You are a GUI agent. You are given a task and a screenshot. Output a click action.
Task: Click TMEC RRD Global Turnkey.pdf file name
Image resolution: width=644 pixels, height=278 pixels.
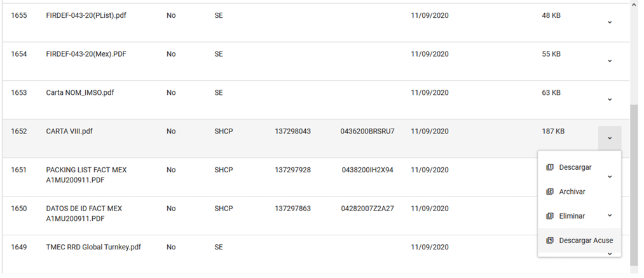pos(93,247)
